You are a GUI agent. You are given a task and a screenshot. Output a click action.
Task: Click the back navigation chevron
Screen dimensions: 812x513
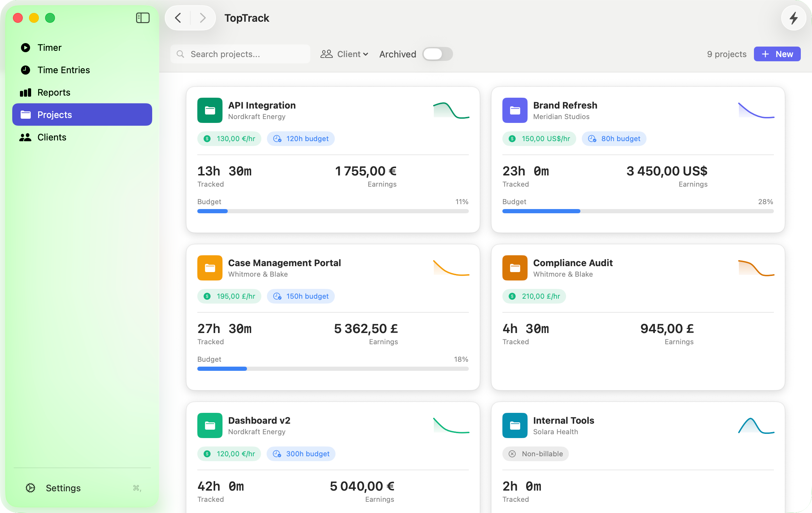178,18
